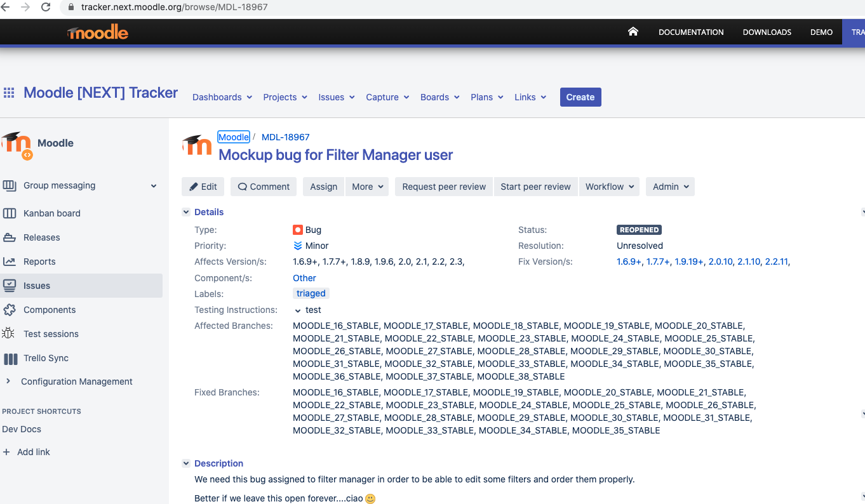
Task: Click the Test sessions bug icon
Action: click(x=9, y=334)
